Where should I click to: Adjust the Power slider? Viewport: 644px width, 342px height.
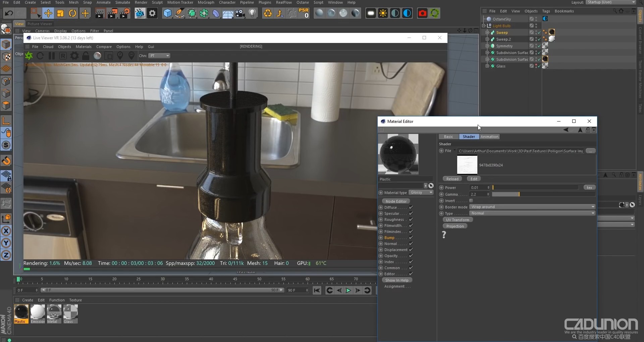tap(535, 188)
